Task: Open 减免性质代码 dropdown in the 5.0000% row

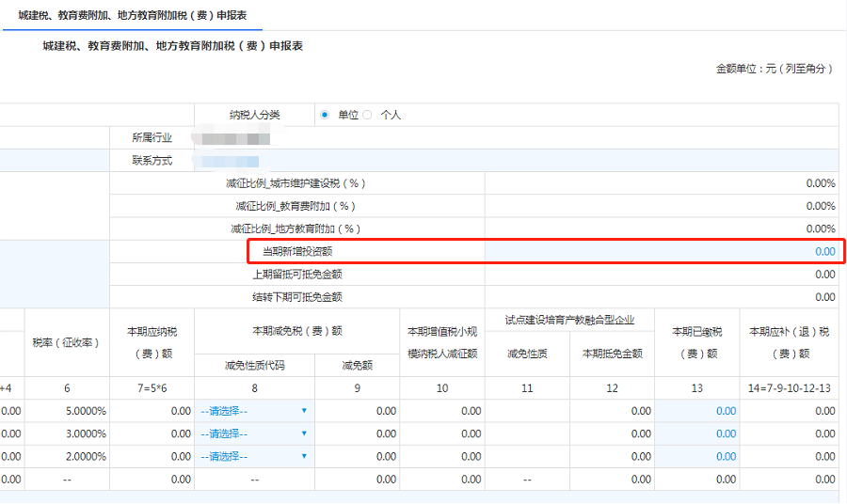Action: (x=254, y=411)
